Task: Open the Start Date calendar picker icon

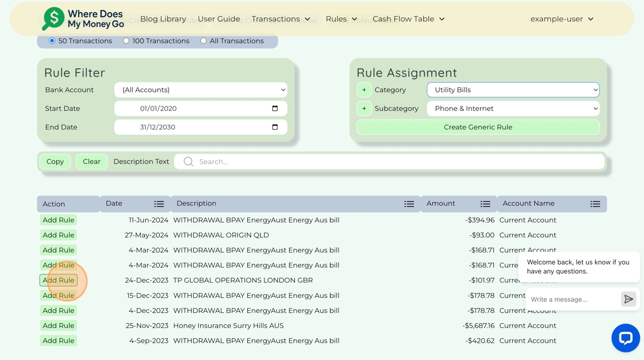Action: [x=275, y=109]
